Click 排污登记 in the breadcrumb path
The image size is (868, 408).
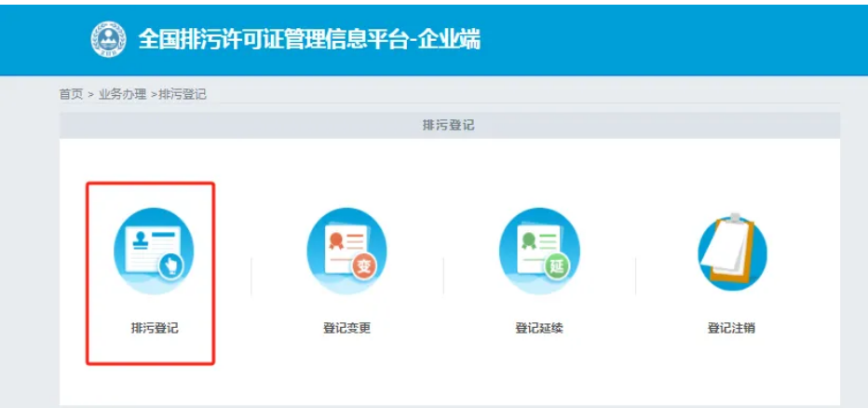point(183,94)
